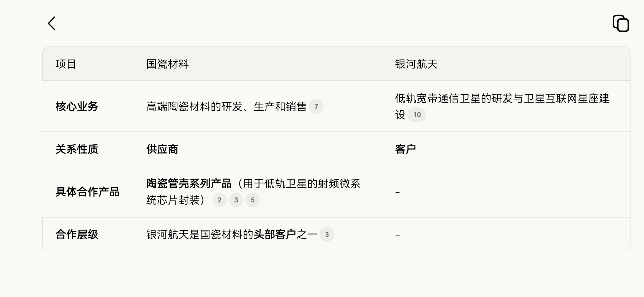
Task: Click bold text 头部客户
Action: pos(275,234)
